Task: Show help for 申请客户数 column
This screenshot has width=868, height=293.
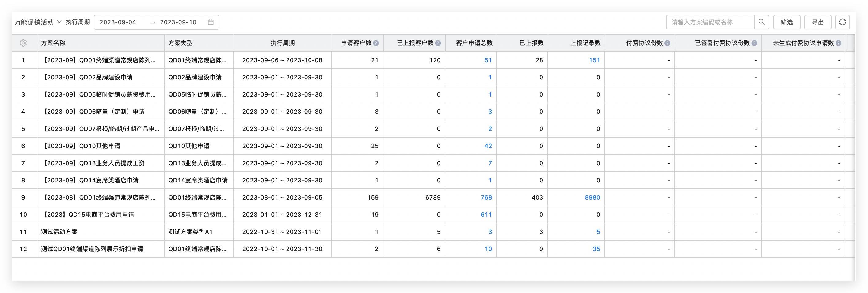Action: [376, 43]
